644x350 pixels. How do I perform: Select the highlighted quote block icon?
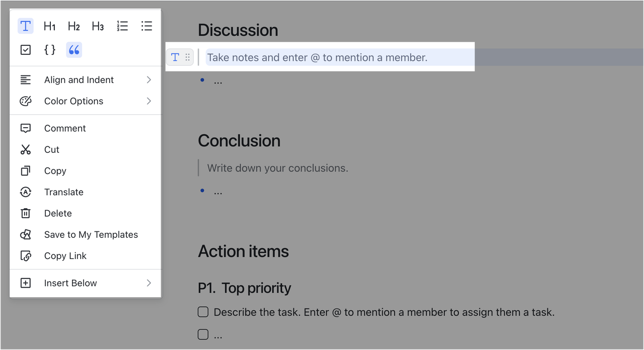point(73,49)
